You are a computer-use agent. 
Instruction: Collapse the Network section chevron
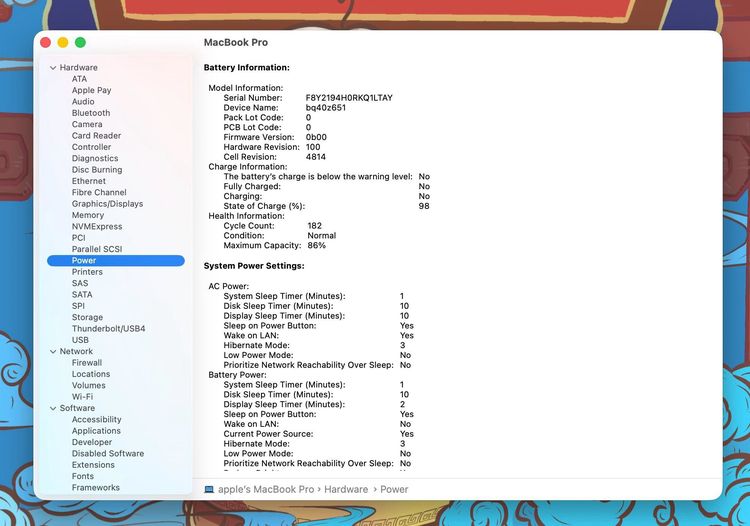point(53,351)
